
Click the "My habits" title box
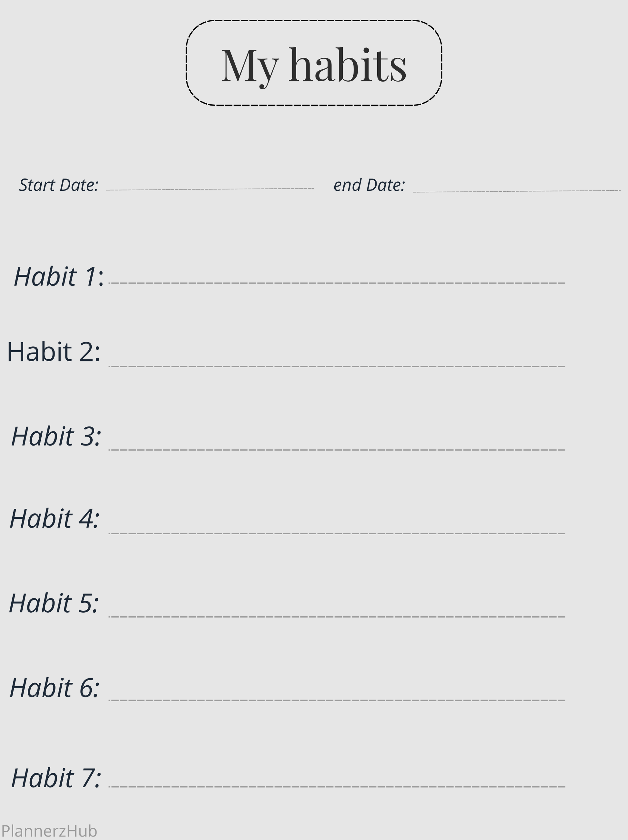[x=314, y=63]
